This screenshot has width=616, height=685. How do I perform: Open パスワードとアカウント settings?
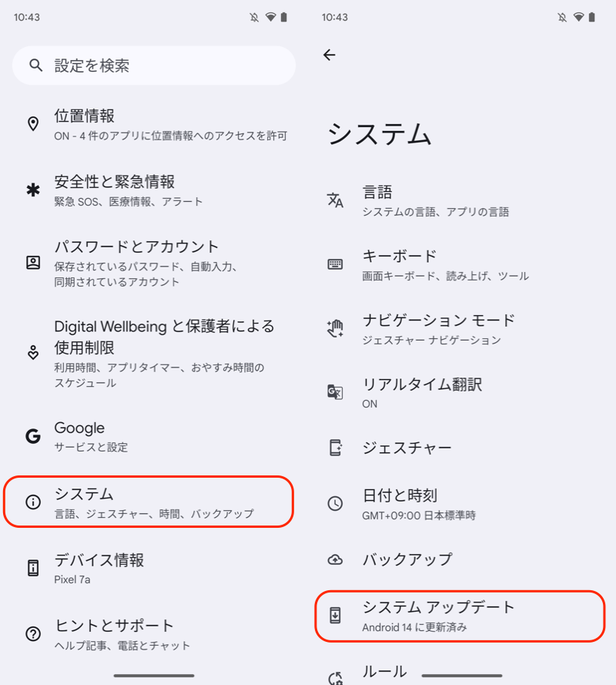pos(149,263)
